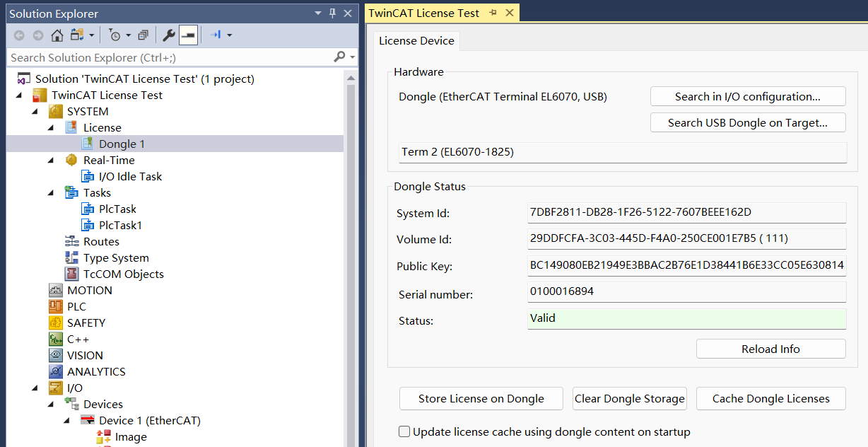Collapse the Real-Time node
The width and height of the screenshot is (868, 447).
tap(52, 161)
